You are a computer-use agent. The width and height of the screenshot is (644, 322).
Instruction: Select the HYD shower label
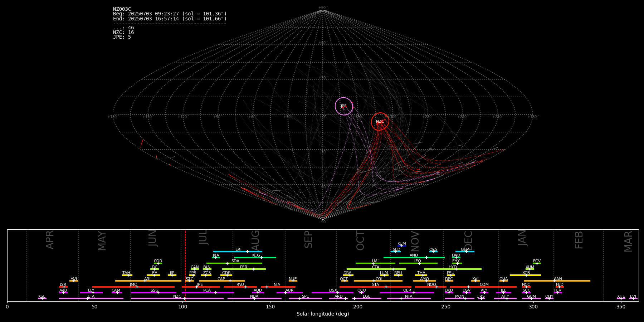coord(453,267)
